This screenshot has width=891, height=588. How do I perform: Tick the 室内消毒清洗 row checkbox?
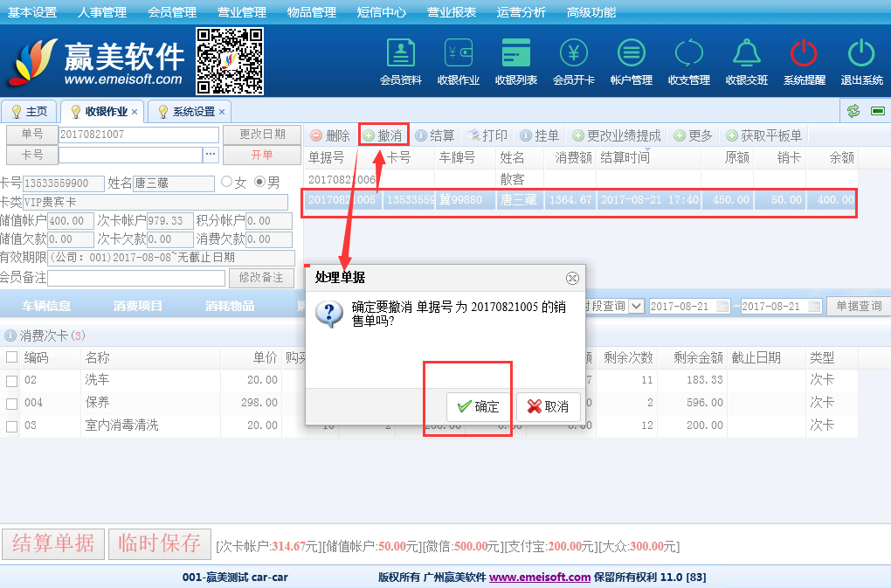tap(11, 426)
